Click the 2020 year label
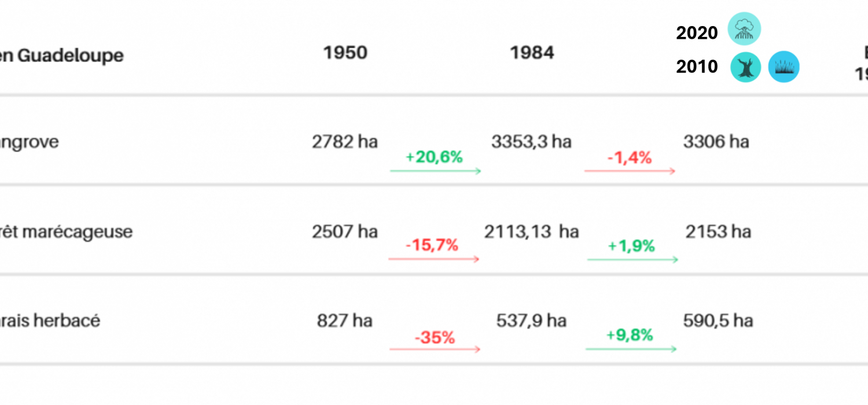 click(697, 34)
